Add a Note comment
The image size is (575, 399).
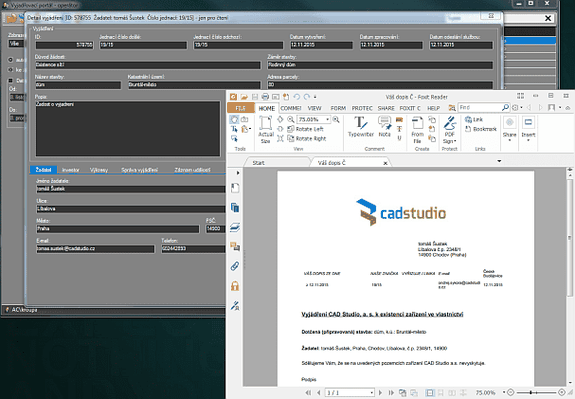click(x=384, y=127)
